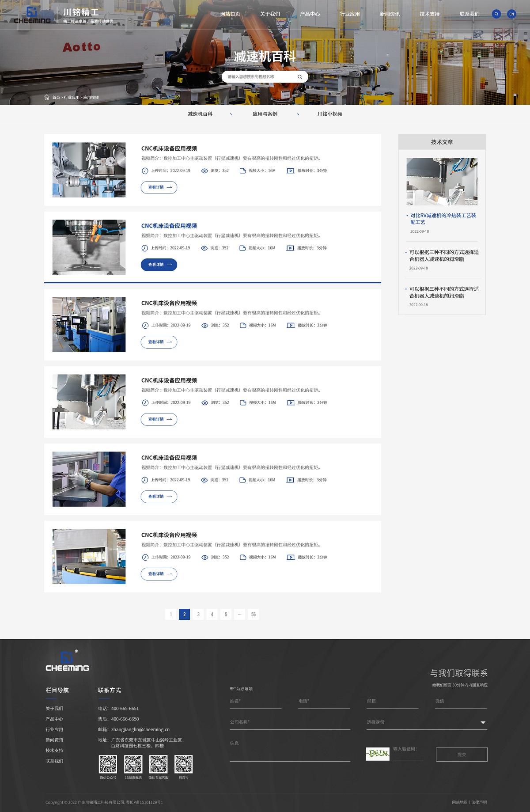Go to page 3 in pagination
The width and height of the screenshot is (530, 812).
(x=198, y=614)
